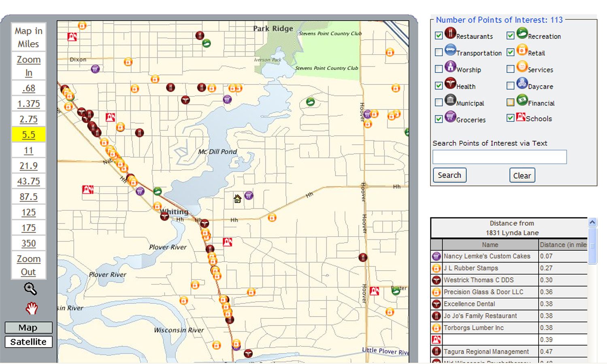Click the Services smiley legend icon
This screenshot has height=364, width=607.
pyautogui.click(x=522, y=66)
